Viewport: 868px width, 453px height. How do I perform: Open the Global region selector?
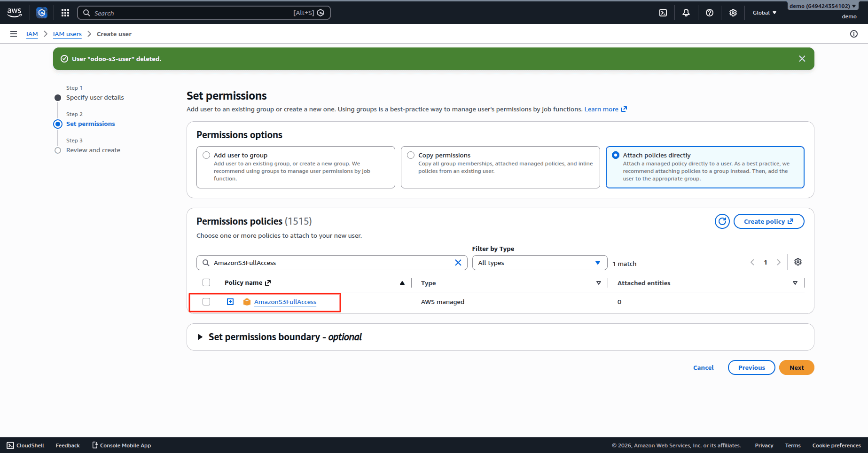pyautogui.click(x=765, y=13)
